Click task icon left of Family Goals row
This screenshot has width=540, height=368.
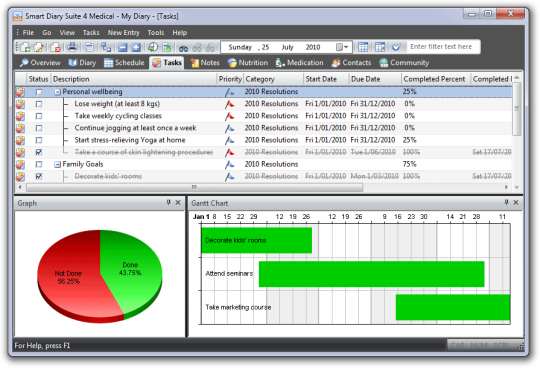click(20, 164)
